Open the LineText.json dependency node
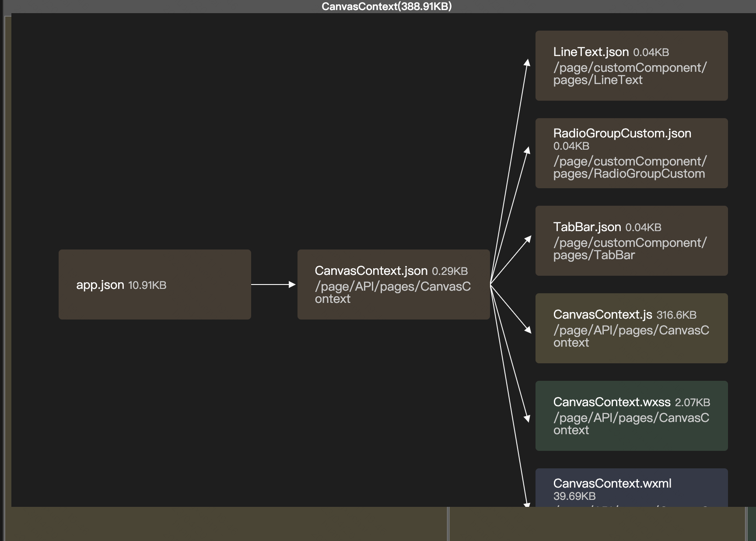The width and height of the screenshot is (756, 541). tap(632, 66)
